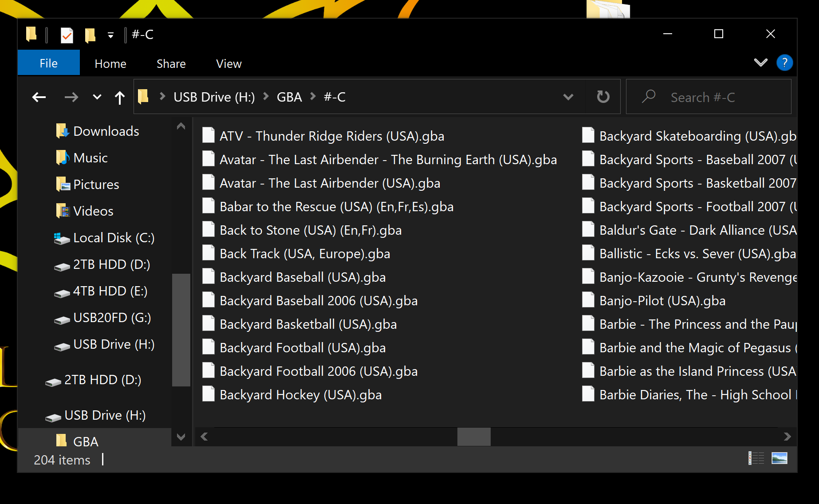
Task: Select Barbie - The Princess and the Pauper file name
Action: [698, 324]
